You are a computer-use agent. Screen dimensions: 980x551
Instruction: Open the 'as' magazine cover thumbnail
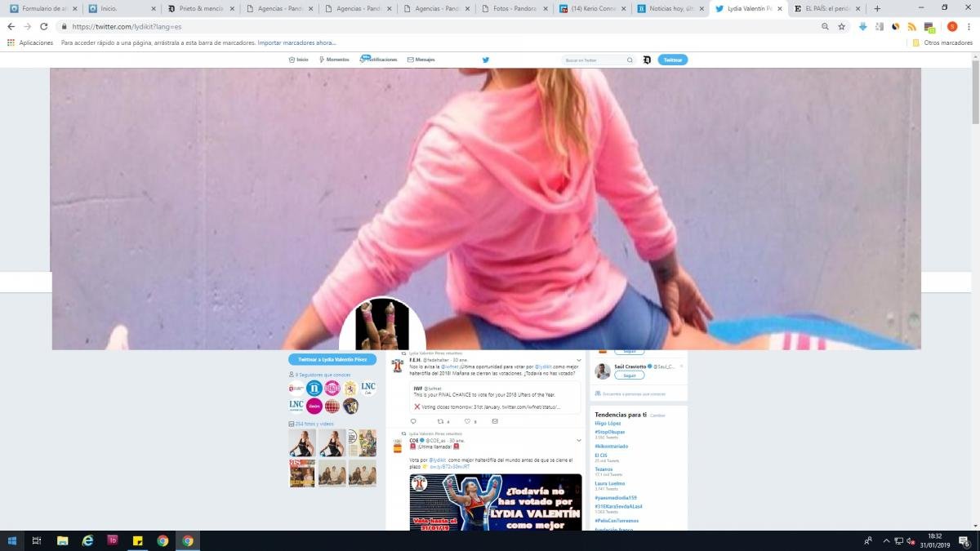point(303,473)
